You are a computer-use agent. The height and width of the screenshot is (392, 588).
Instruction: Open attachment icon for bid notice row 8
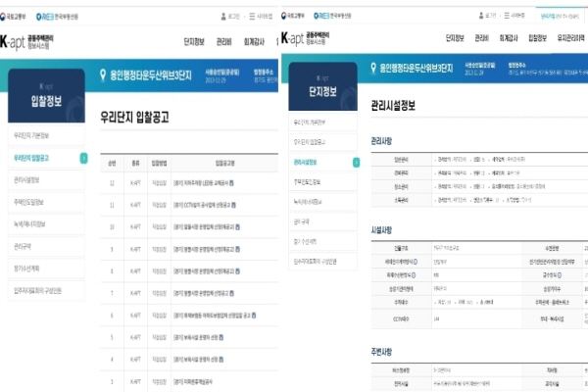(237, 271)
